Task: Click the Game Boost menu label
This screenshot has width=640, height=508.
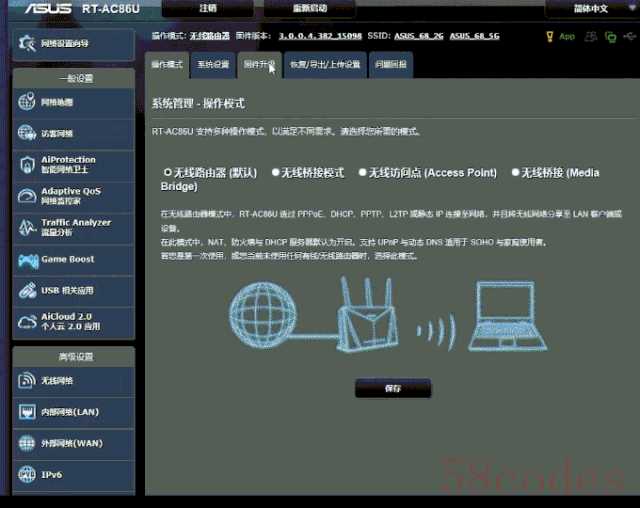Action: click(x=67, y=259)
